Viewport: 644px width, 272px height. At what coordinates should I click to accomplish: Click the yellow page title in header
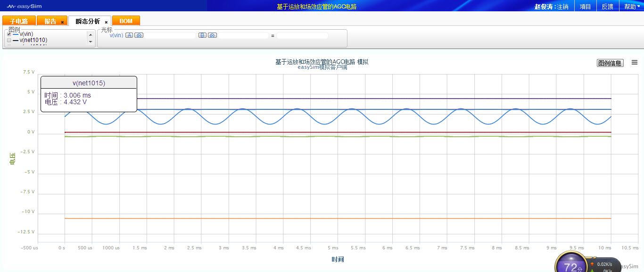coord(316,7)
